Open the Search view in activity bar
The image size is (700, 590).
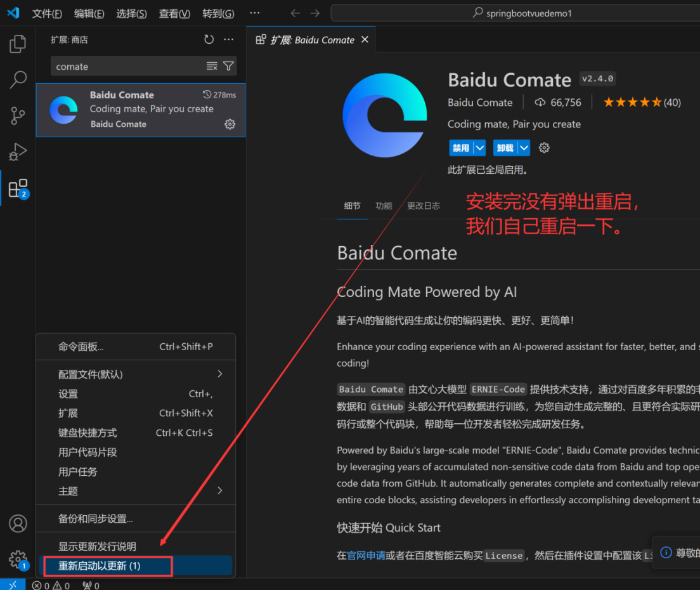click(18, 79)
